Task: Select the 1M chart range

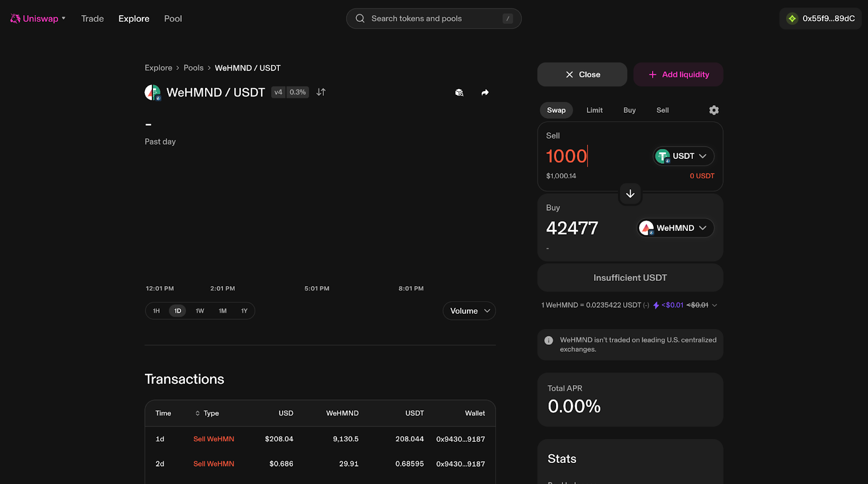Action: click(222, 311)
